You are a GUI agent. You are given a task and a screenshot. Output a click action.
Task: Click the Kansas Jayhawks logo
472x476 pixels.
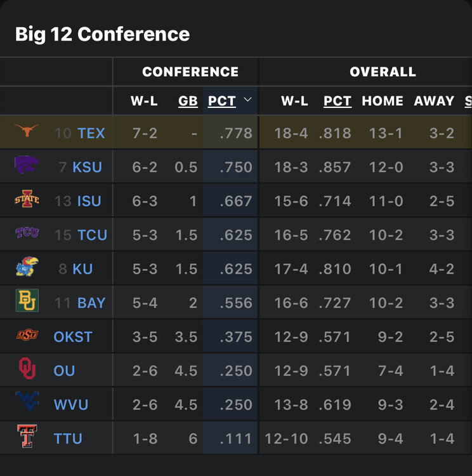27,268
